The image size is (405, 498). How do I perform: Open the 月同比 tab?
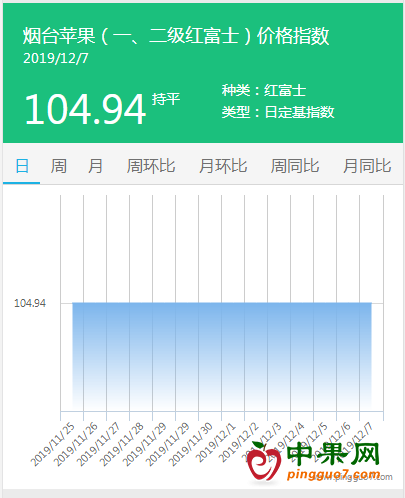coord(367,166)
